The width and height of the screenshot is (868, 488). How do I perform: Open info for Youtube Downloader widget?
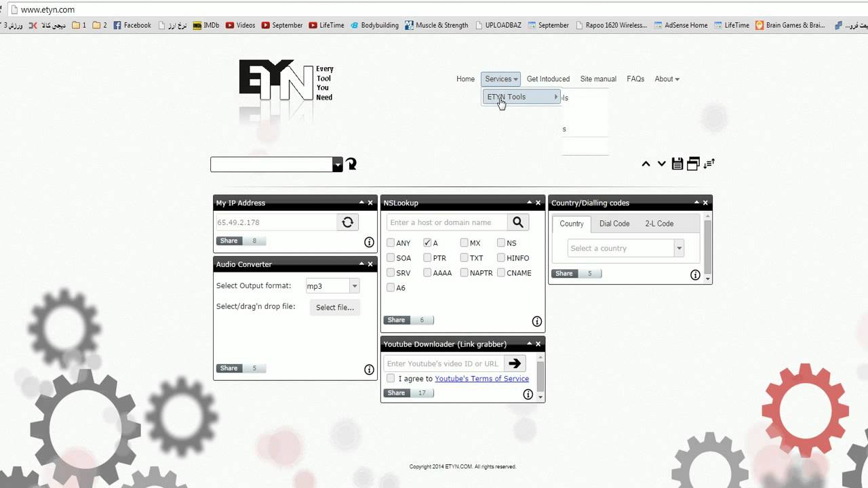[528, 394]
